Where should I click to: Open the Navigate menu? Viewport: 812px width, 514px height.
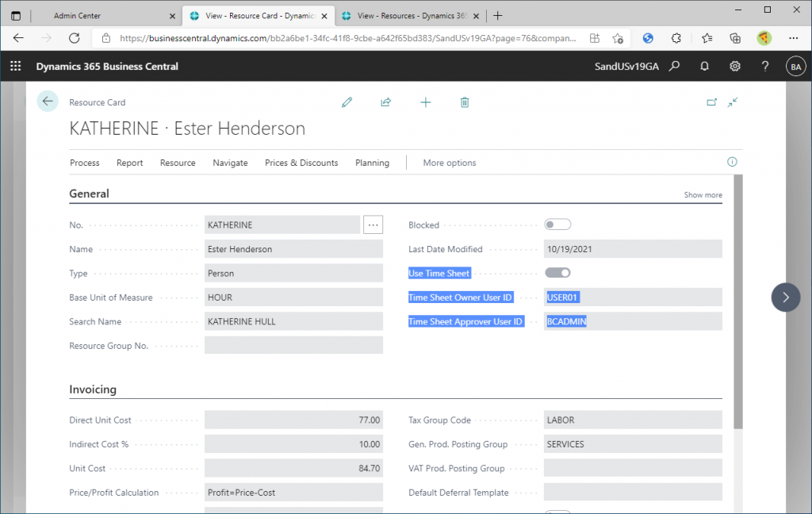(x=230, y=163)
